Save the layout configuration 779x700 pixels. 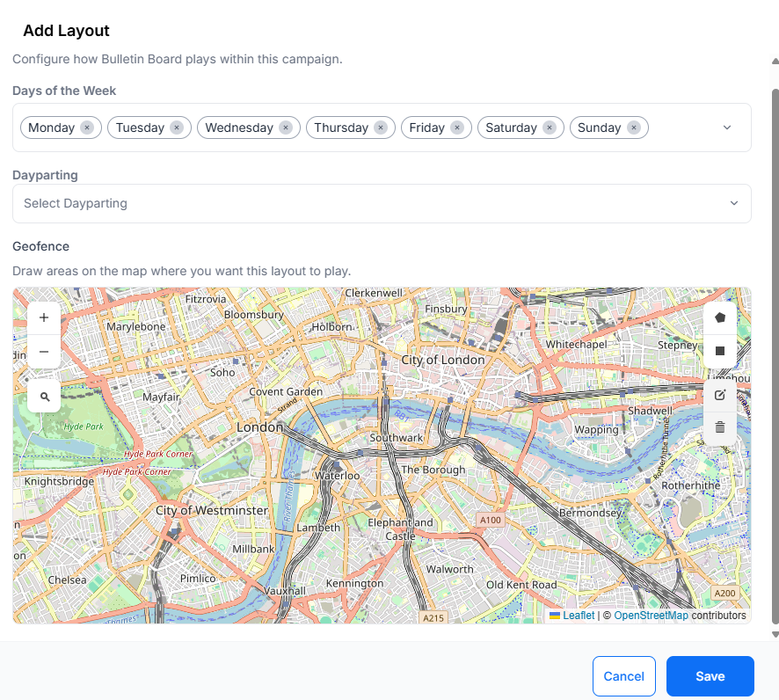(x=710, y=676)
